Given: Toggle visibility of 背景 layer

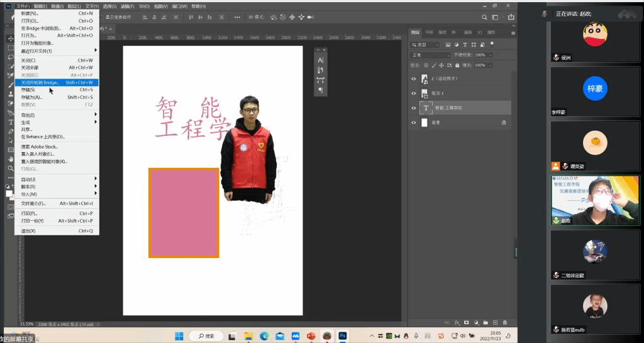Looking at the screenshot, I should [414, 123].
